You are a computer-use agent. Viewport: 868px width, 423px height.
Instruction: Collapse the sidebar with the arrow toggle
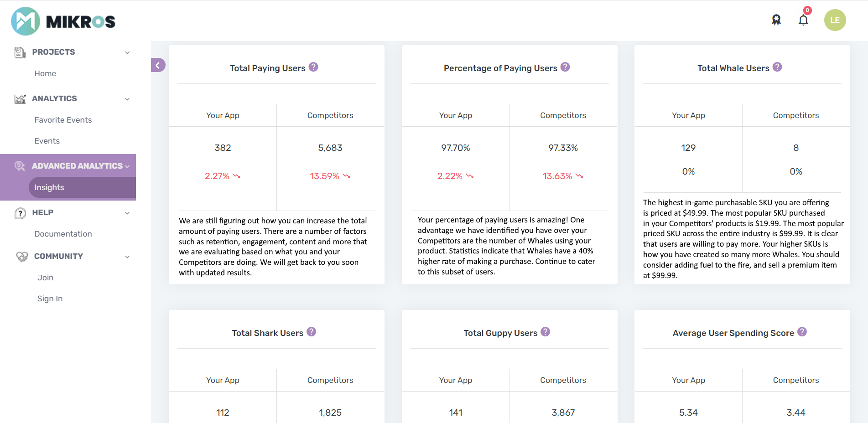coord(158,65)
